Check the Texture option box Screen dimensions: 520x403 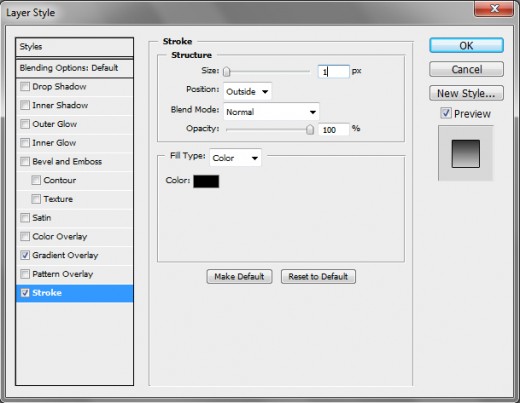(36, 199)
